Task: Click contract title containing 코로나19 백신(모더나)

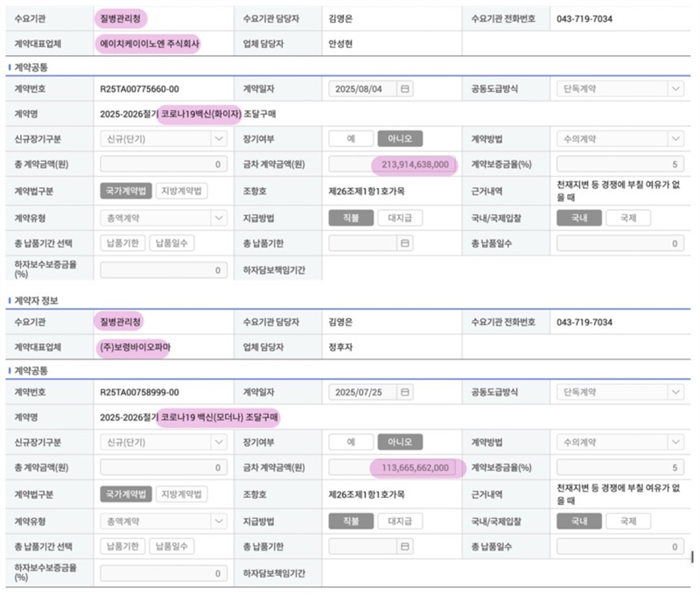Action: pos(188,417)
